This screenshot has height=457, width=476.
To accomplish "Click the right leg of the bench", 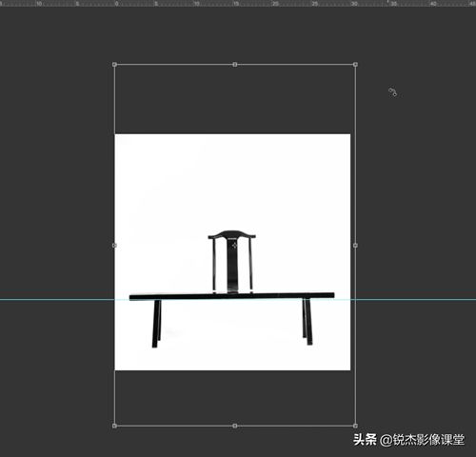I will click(x=307, y=322).
